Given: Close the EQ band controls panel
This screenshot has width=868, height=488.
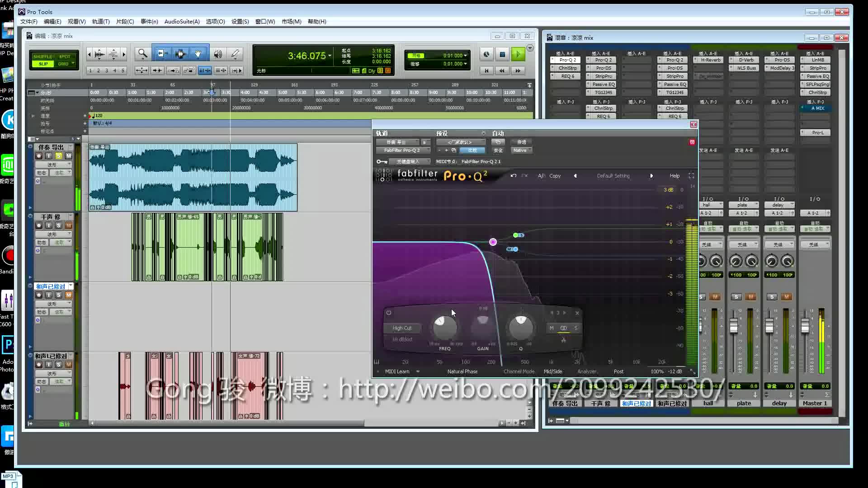Looking at the screenshot, I should [x=577, y=313].
